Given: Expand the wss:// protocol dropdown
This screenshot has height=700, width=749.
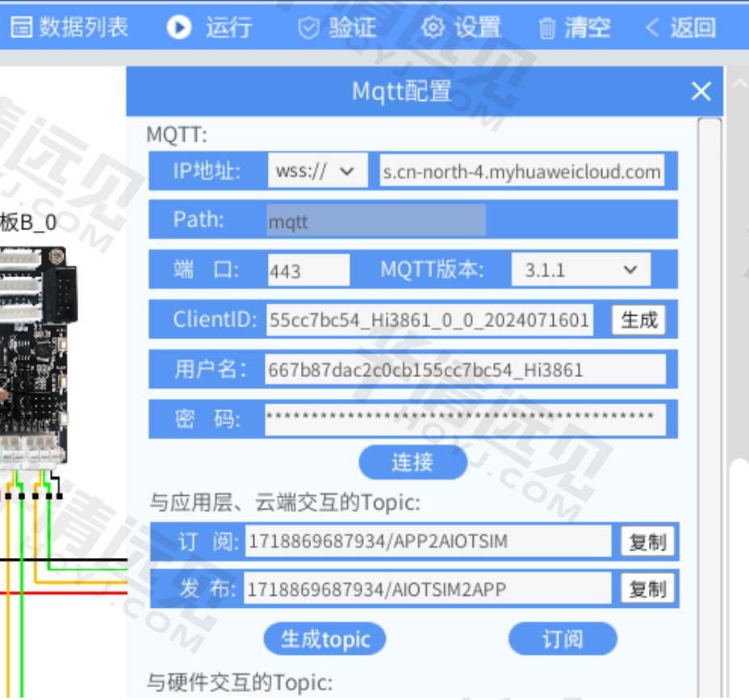Looking at the screenshot, I should [317, 171].
